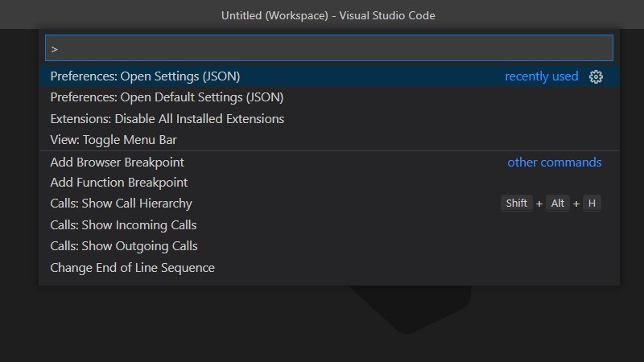
Task: Click the "recently used" group label
Action: pos(541,76)
